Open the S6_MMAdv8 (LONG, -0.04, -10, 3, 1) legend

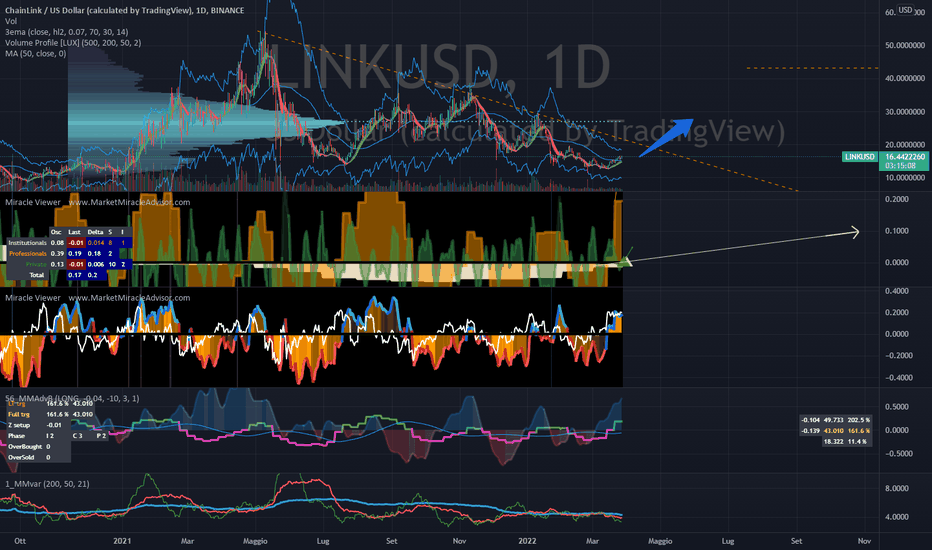pyautogui.click(x=72, y=398)
